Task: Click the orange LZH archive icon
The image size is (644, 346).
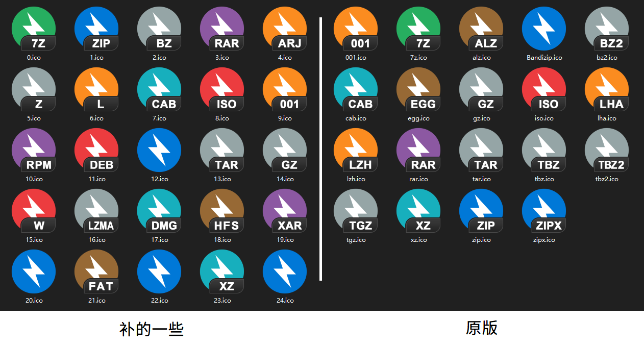Action: coord(356,150)
